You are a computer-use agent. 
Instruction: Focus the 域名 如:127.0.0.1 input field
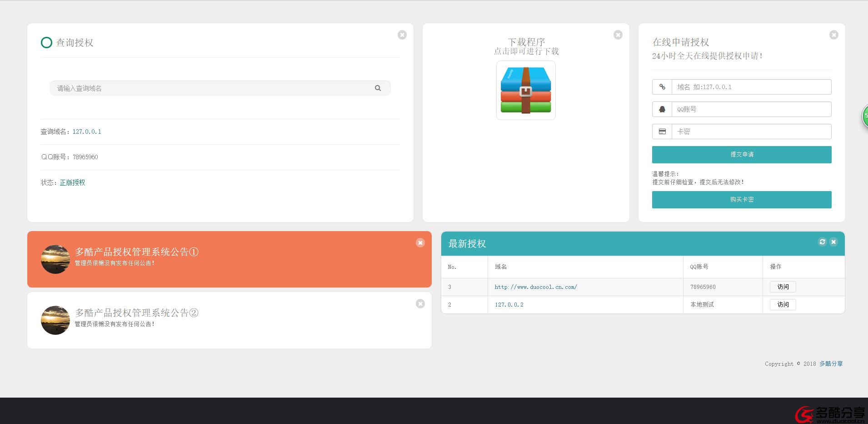coord(752,87)
